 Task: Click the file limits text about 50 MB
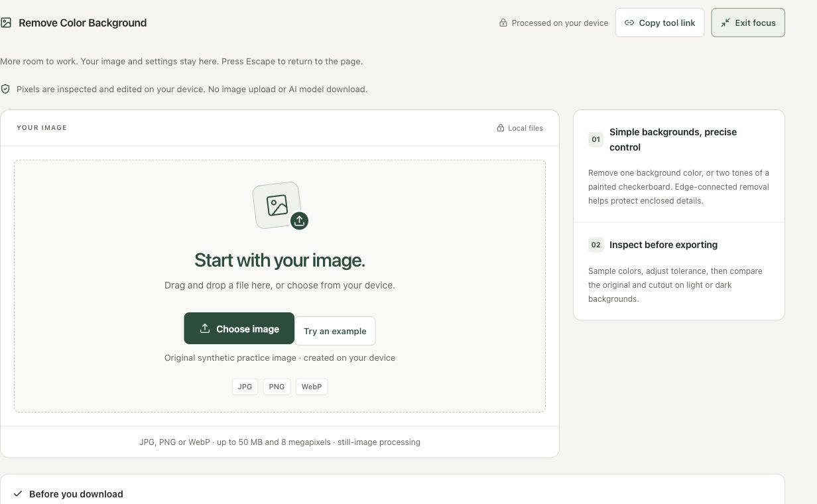(x=280, y=442)
